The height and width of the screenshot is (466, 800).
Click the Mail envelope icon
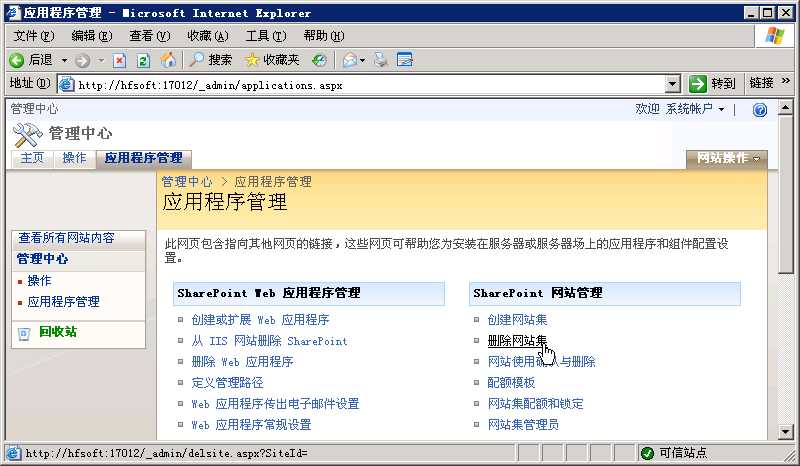pyautogui.click(x=349, y=61)
